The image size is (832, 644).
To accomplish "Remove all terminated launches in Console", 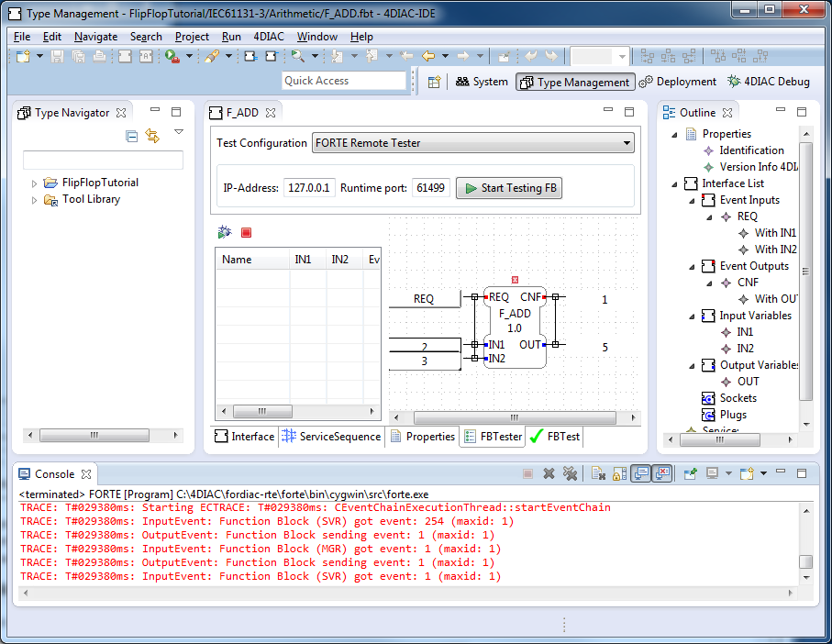I will pos(570,473).
